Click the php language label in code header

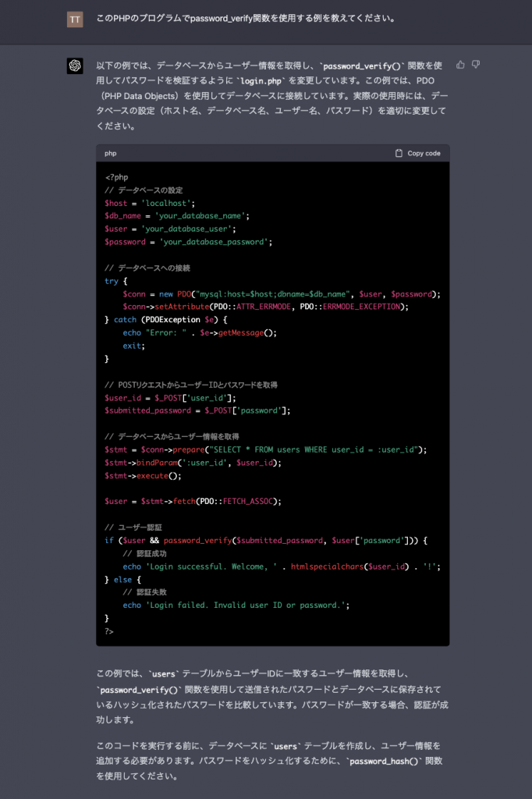point(111,153)
